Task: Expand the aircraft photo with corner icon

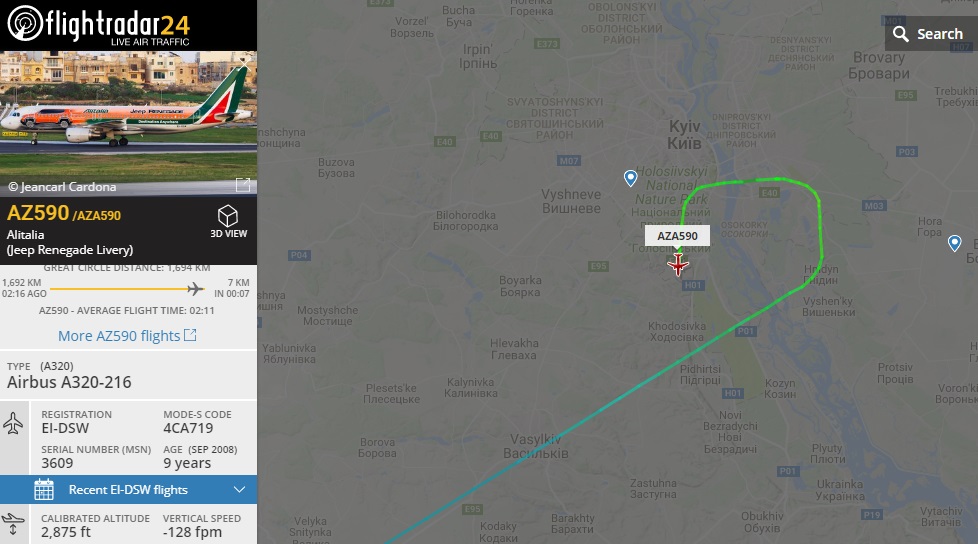Action: (243, 185)
